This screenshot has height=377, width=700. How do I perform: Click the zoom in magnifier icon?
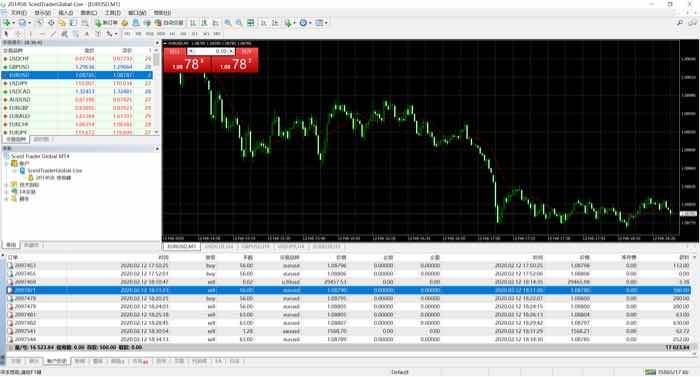(x=228, y=23)
